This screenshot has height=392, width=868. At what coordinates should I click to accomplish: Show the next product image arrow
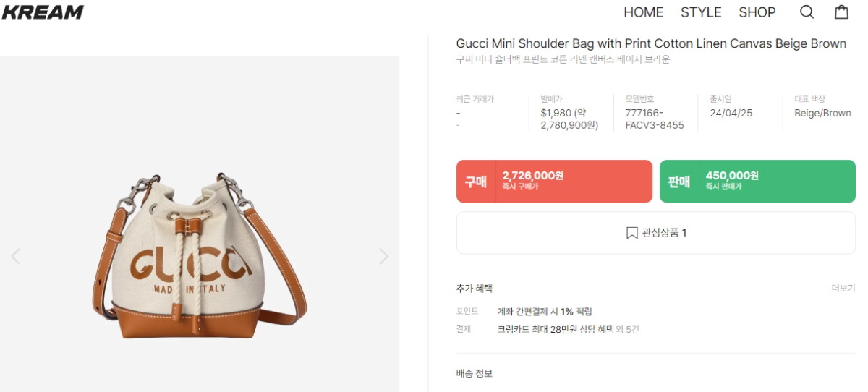tap(383, 256)
